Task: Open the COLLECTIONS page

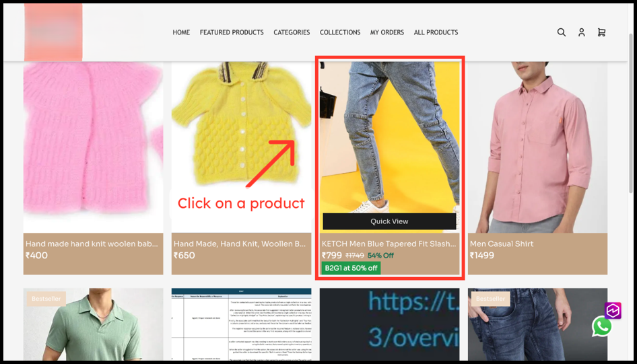Action: 340,32
